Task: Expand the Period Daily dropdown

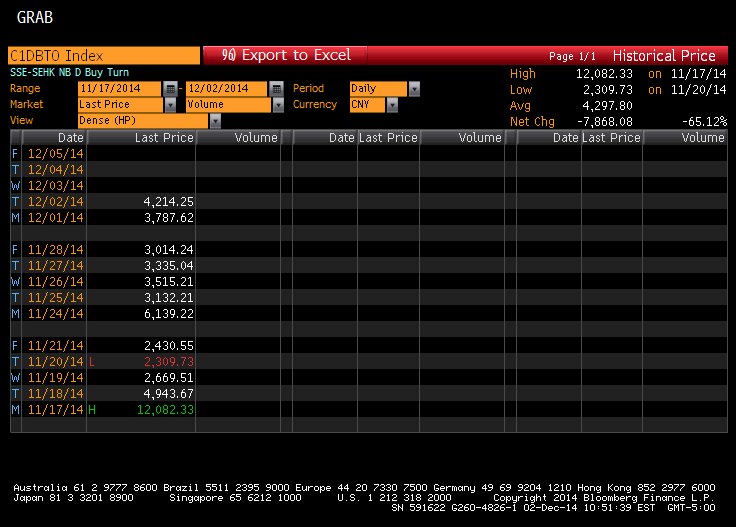Action: pyautogui.click(x=414, y=88)
